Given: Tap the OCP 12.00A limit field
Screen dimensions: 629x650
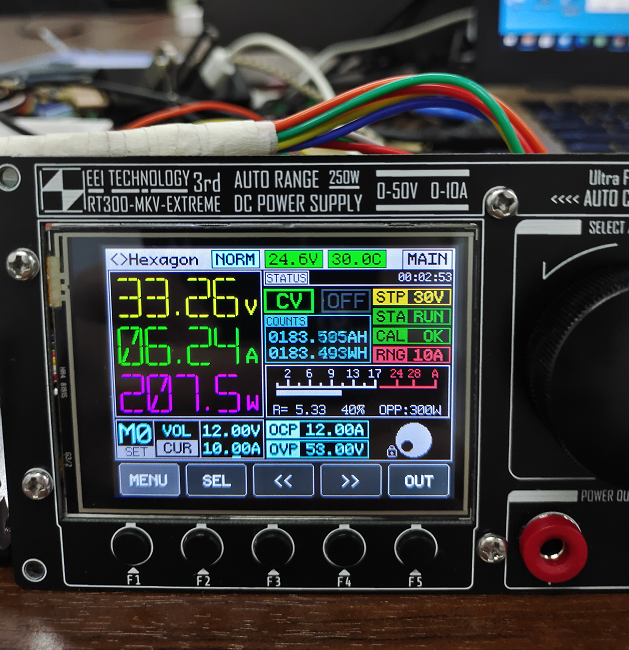Looking at the screenshot, I should 317,430.
